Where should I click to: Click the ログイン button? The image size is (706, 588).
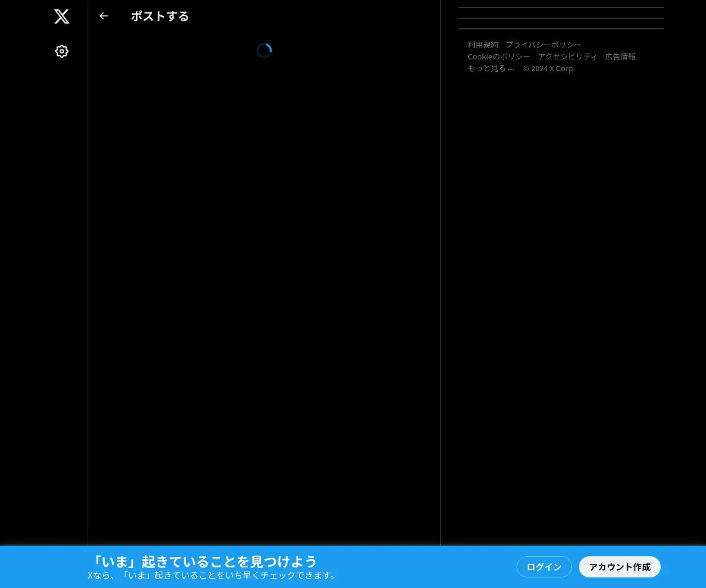544,567
